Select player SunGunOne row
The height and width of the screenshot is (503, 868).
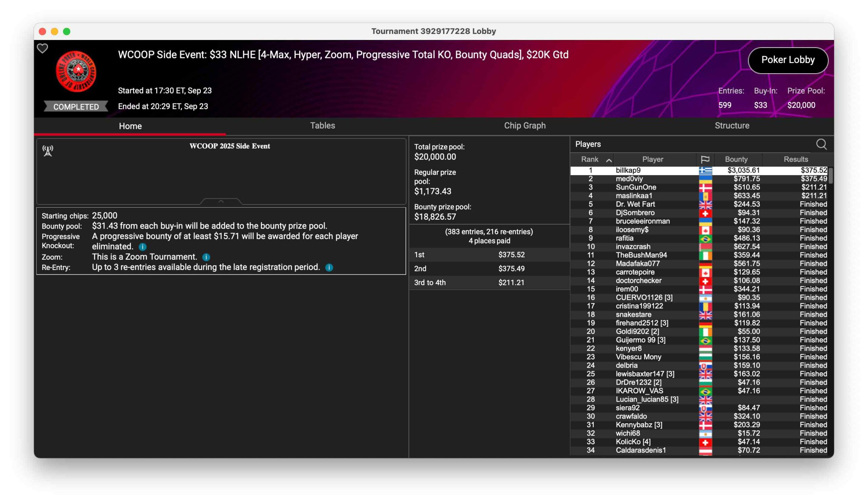click(x=635, y=187)
